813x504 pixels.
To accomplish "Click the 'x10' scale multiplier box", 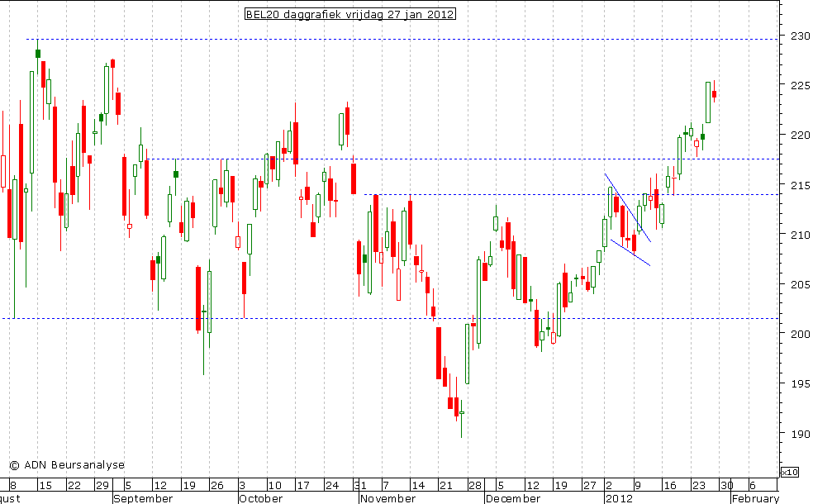I will pos(790,472).
